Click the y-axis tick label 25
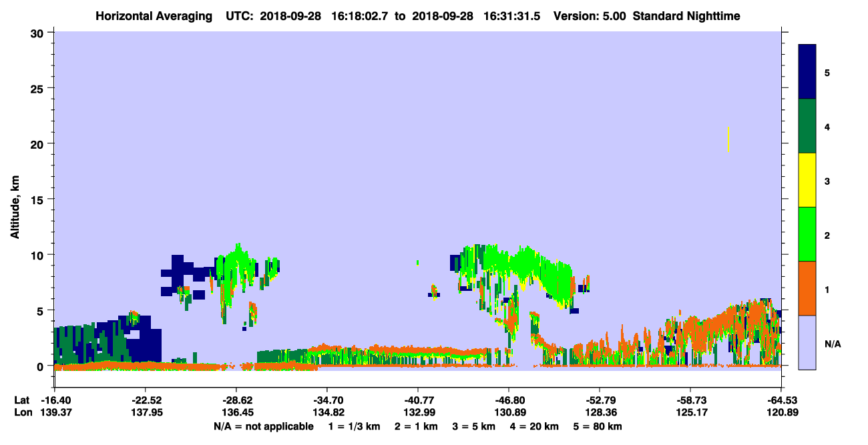Viewport: 868px width, 445px height. [x=39, y=88]
